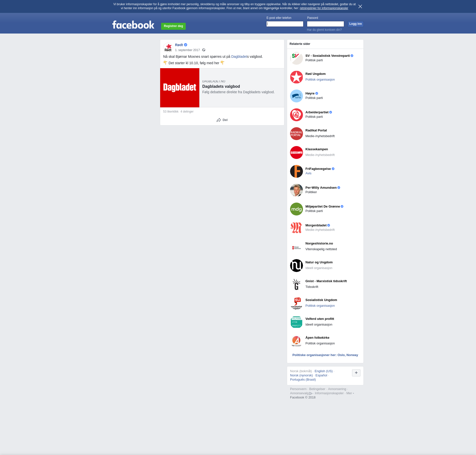Expand more languages with the plus button

(356, 373)
